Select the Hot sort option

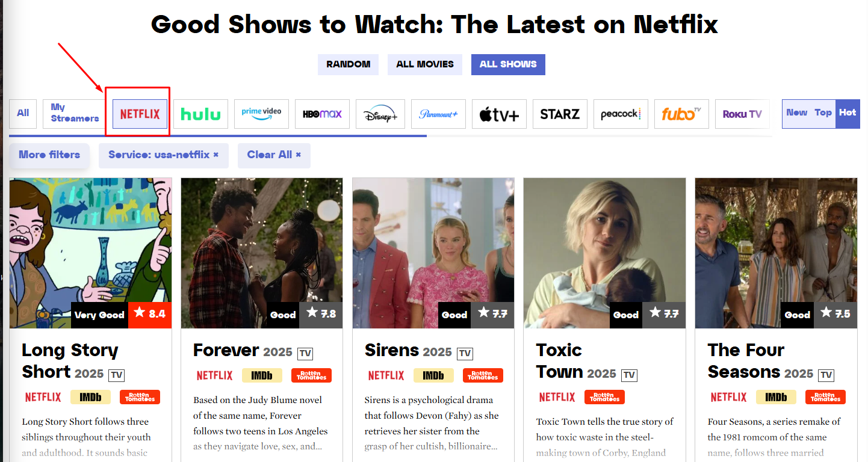click(848, 112)
